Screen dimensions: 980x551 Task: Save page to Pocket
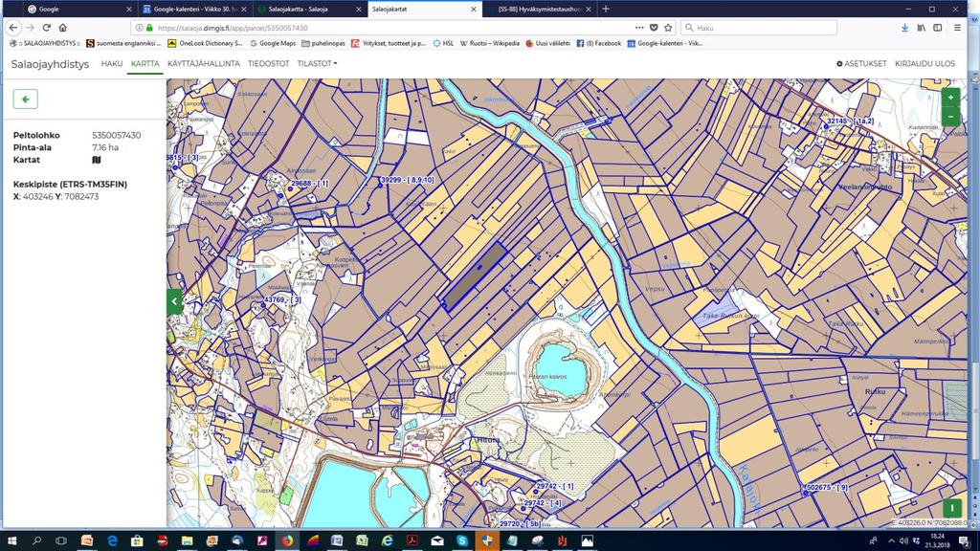click(654, 28)
